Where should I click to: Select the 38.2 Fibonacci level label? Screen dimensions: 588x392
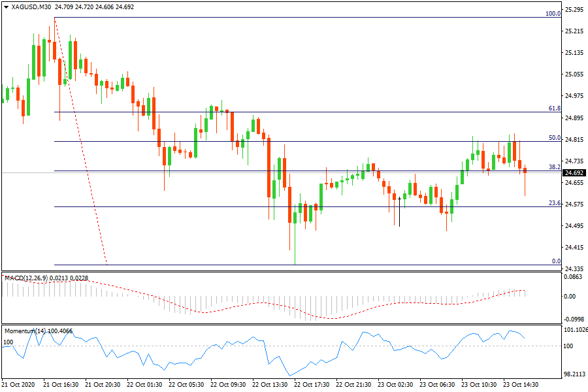555,167
